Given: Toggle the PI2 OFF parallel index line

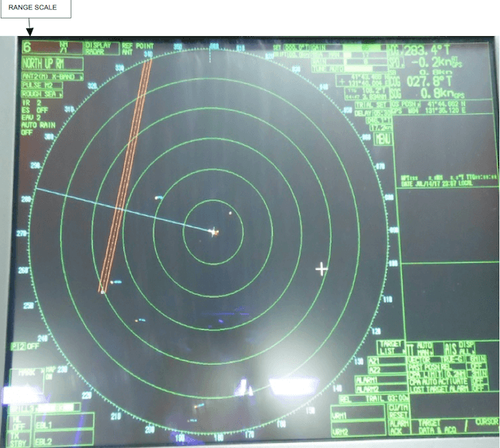Looking at the screenshot, I should 25,346.
